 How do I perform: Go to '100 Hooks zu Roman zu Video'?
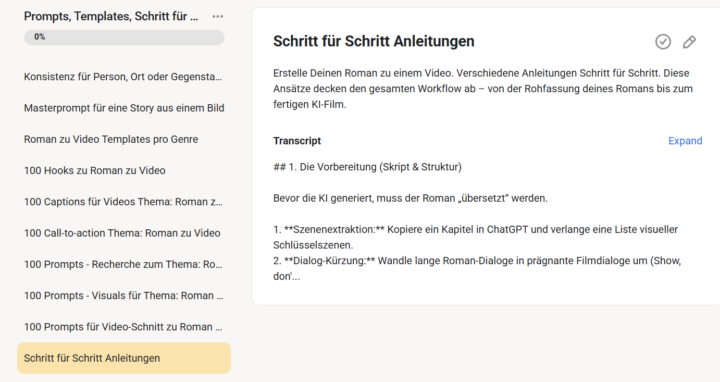pos(95,170)
